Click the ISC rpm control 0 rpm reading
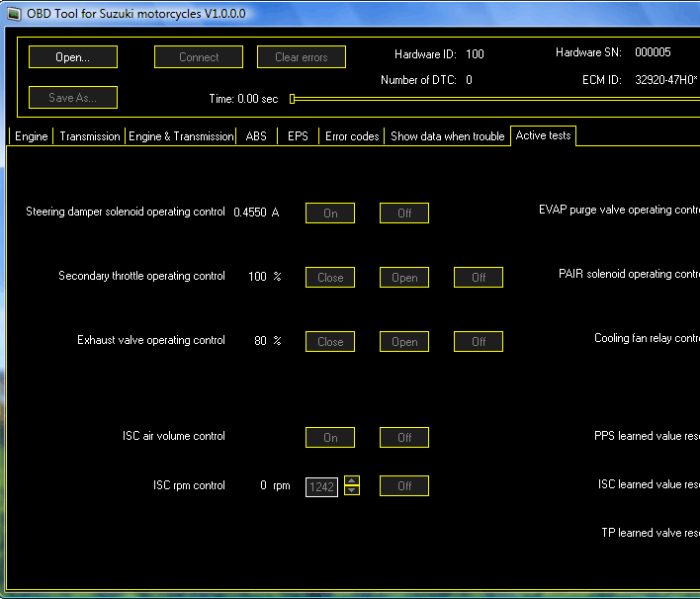This screenshot has height=599, width=700. tap(275, 485)
